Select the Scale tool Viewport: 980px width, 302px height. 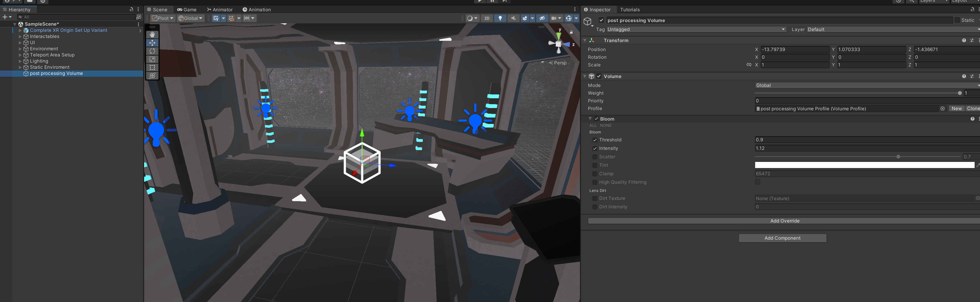click(152, 60)
